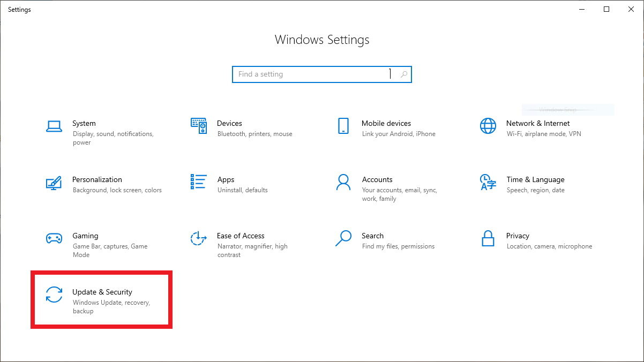This screenshot has height=362, width=644.
Task: Click the Gaming controller icon
Action: pyautogui.click(x=54, y=238)
